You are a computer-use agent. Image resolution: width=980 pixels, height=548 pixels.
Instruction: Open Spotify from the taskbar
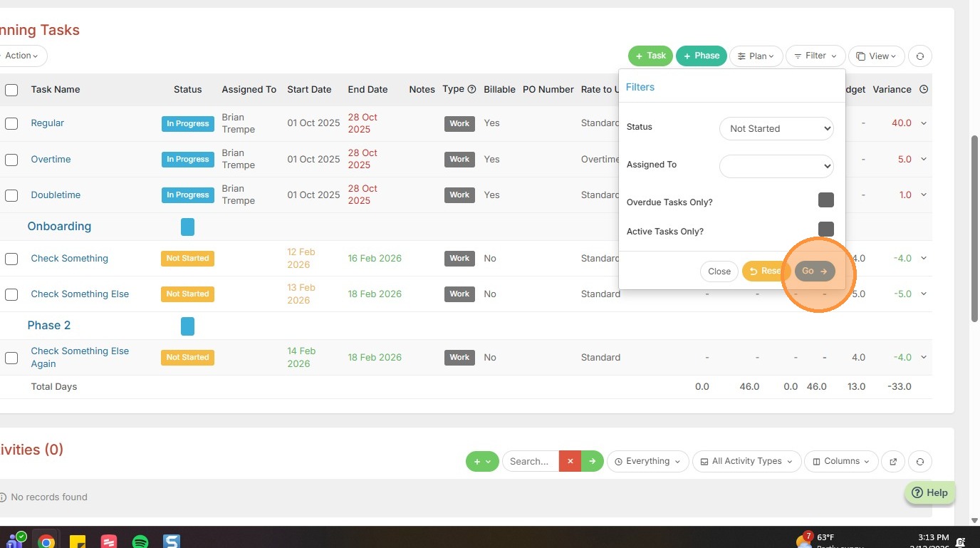pos(140,542)
